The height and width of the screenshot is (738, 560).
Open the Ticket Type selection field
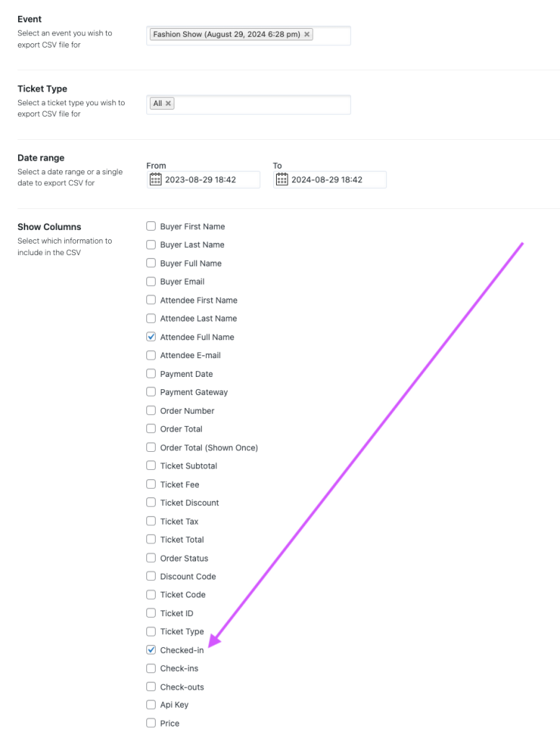pos(263,105)
